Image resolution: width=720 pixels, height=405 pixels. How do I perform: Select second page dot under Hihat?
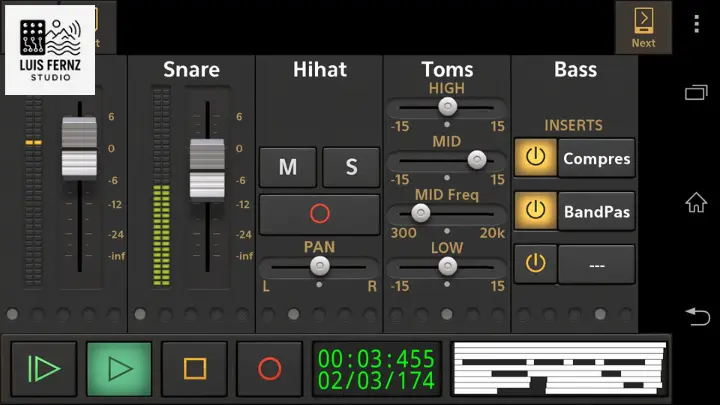tap(293, 314)
